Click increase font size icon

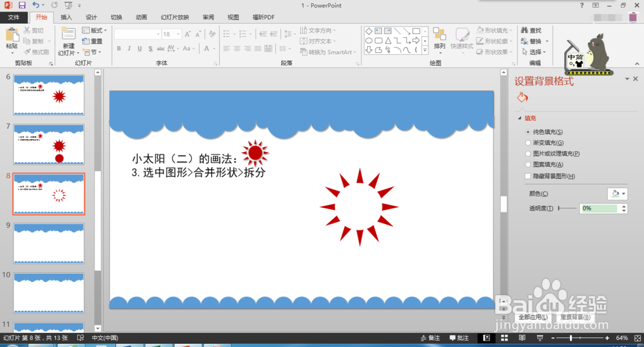(x=187, y=35)
